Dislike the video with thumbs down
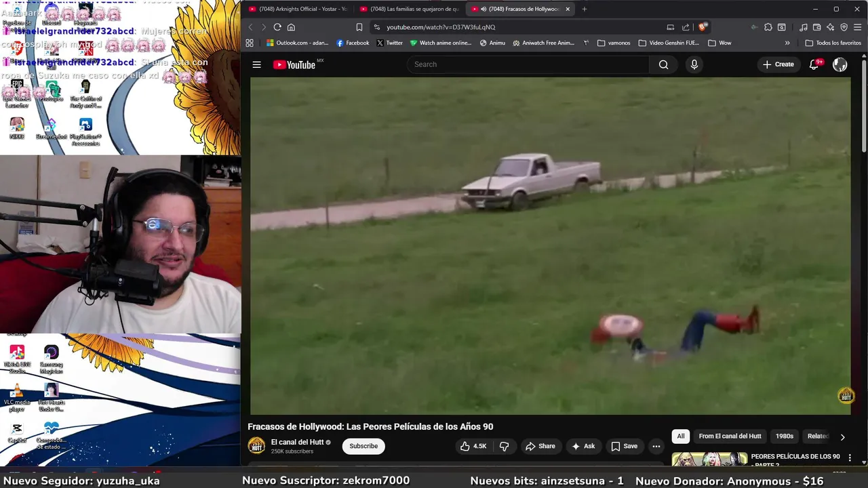The width and height of the screenshot is (868, 488). (504, 446)
